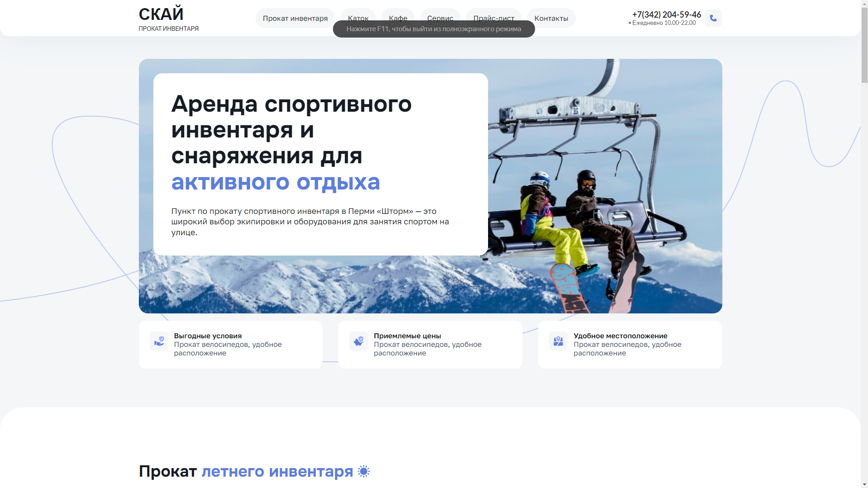Screen dimensions: 868x488
Task: Click the phone number +7(342) 204-59-46
Action: tap(666, 14)
